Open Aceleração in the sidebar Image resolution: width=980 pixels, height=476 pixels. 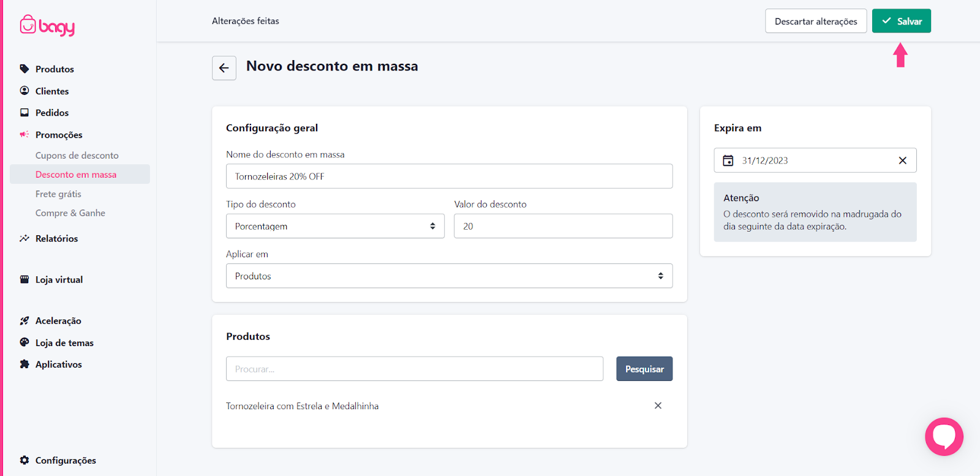point(58,321)
